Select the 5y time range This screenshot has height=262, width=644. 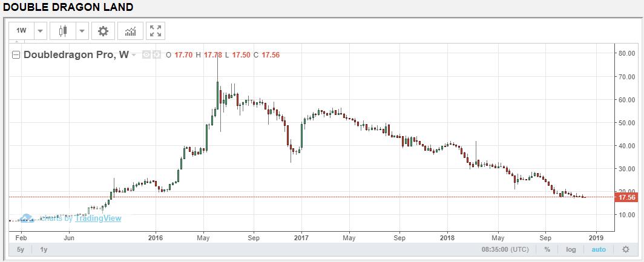tap(21, 249)
